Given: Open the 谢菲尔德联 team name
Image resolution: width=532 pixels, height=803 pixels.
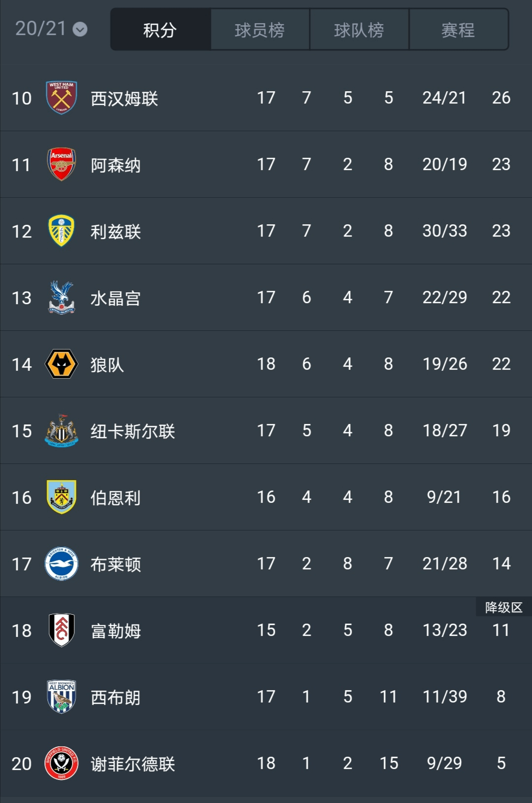Looking at the screenshot, I should pyautogui.click(x=133, y=764).
